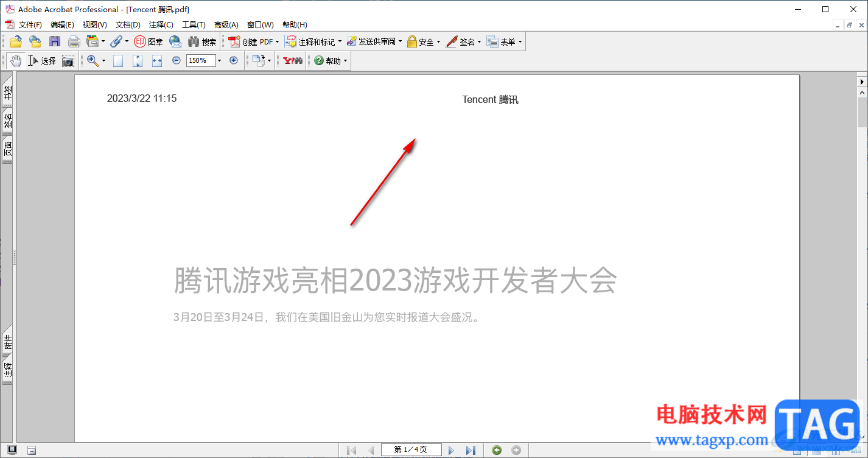The width and height of the screenshot is (868, 458).
Task: Open the zoom percentage dropdown arrow
Action: click(x=219, y=61)
